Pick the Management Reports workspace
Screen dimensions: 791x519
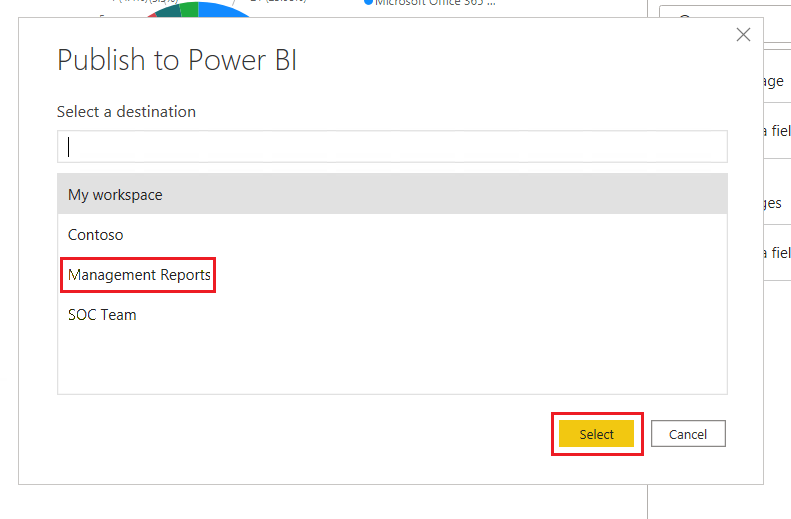point(139,275)
